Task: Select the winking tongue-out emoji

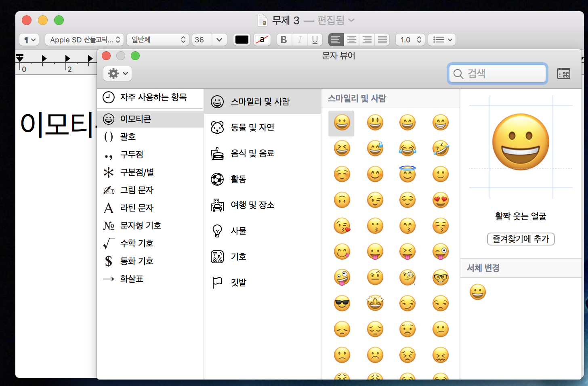Action: point(441,252)
